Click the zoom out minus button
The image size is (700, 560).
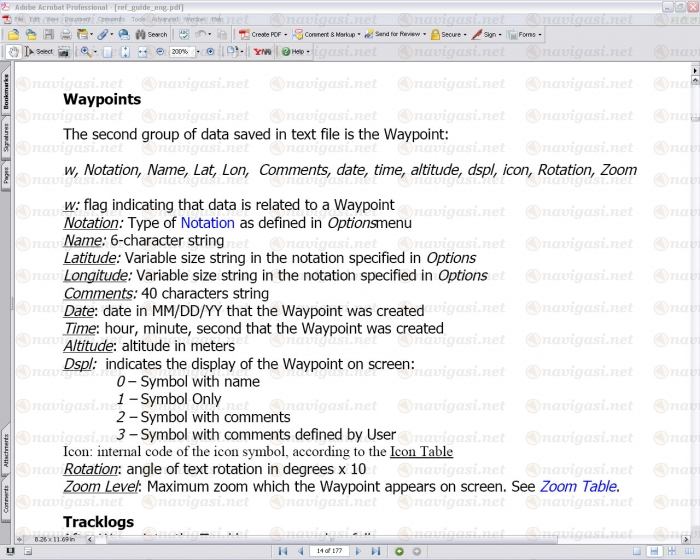click(x=160, y=51)
